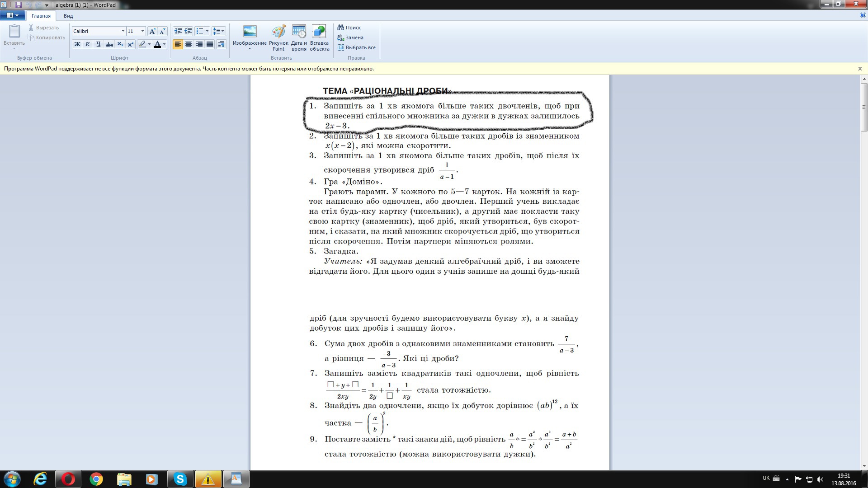This screenshot has height=488, width=868.
Task: Toggle underline (Ч) formatting
Action: [98, 44]
